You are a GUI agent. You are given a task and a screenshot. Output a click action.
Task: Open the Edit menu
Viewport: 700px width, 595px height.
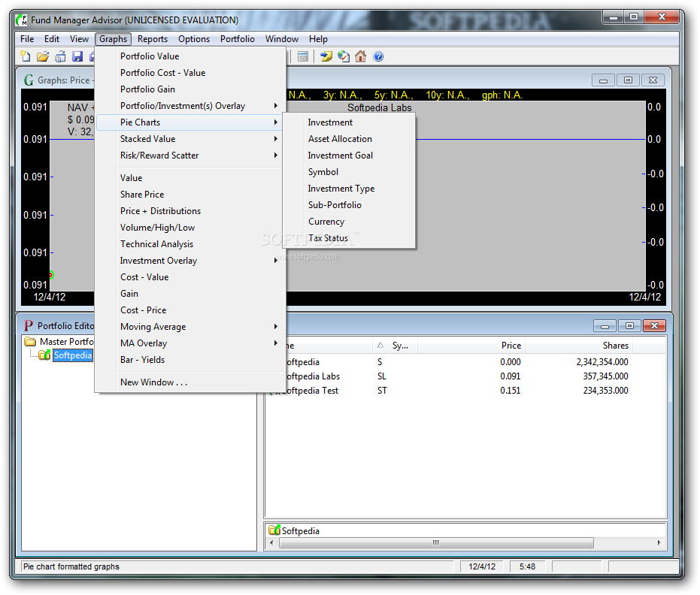pyautogui.click(x=52, y=39)
